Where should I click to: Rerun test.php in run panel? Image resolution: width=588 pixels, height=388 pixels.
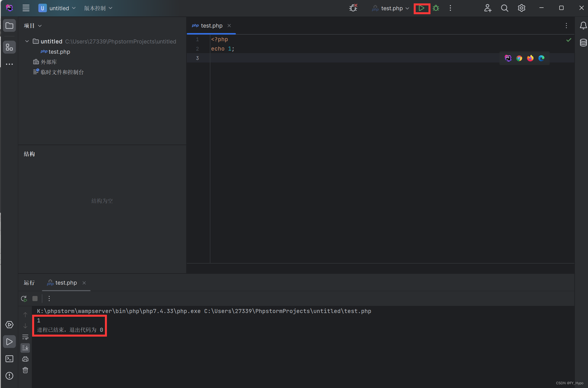click(x=24, y=299)
